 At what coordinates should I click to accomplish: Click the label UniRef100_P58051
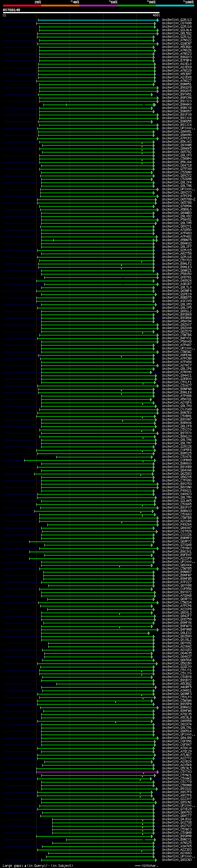click(177, 220)
